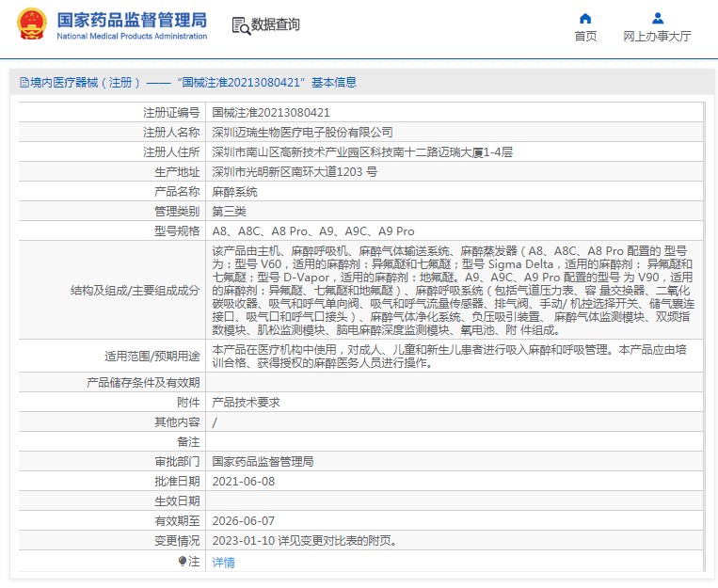Click the lightbulb icon beside 注
The height and width of the screenshot is (588, 718).
183,561
